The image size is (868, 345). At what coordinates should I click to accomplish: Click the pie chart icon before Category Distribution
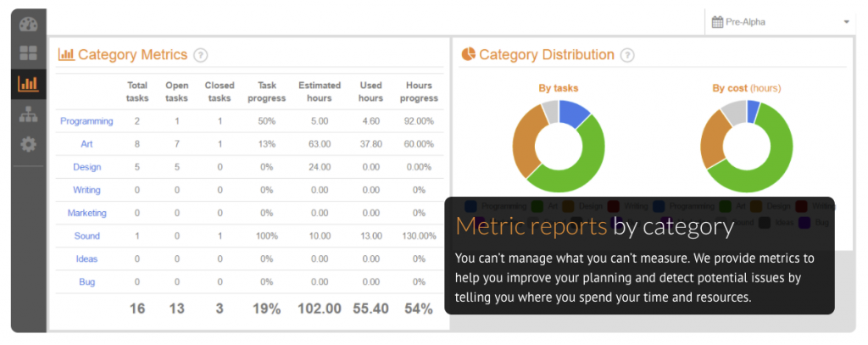click(x=468, y=54)
